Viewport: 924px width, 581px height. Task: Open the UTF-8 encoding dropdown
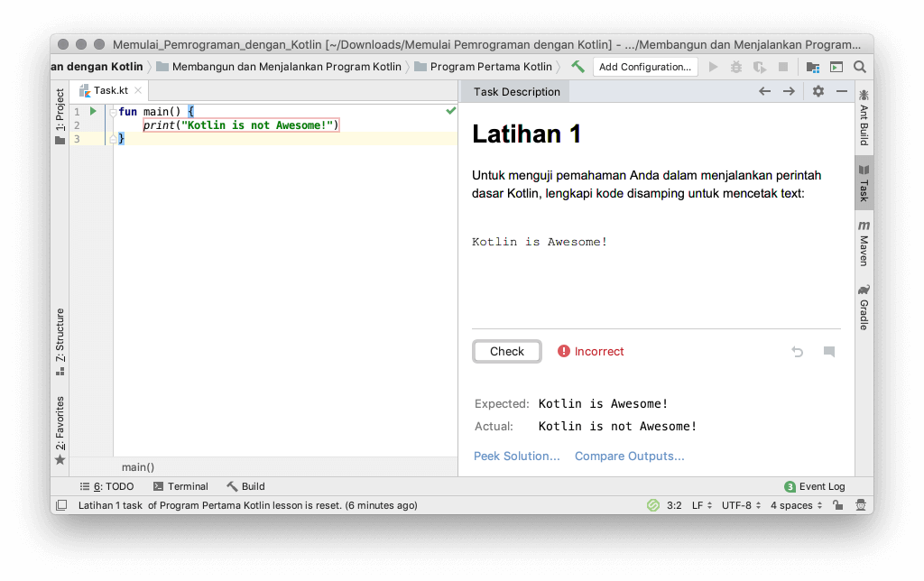click(739, 505)
